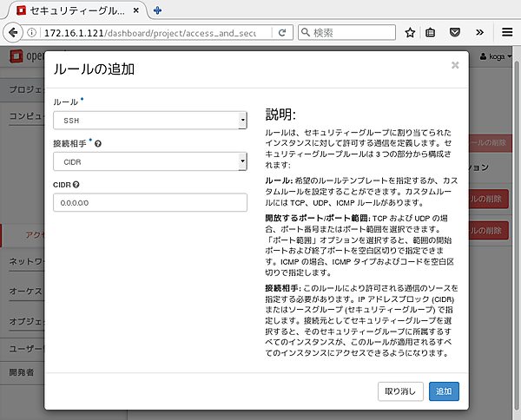Open the Firefox hamburger menu
The image size is (521, 420).
point(507,32)
